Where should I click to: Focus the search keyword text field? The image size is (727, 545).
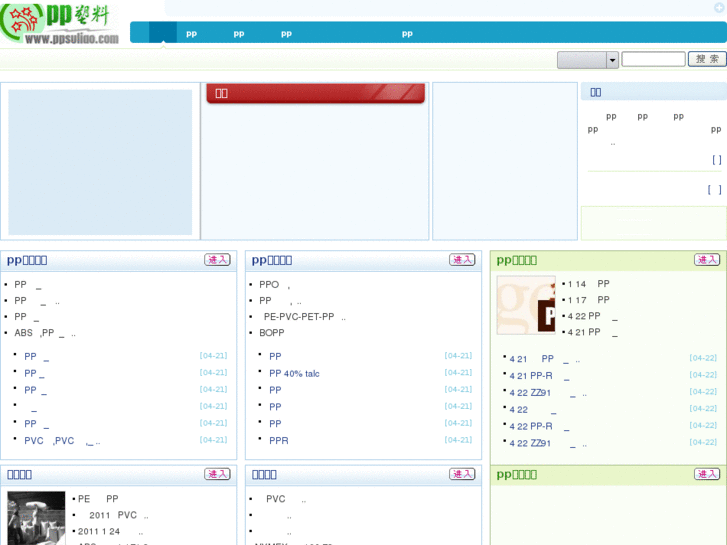click(x=653, y=59)
